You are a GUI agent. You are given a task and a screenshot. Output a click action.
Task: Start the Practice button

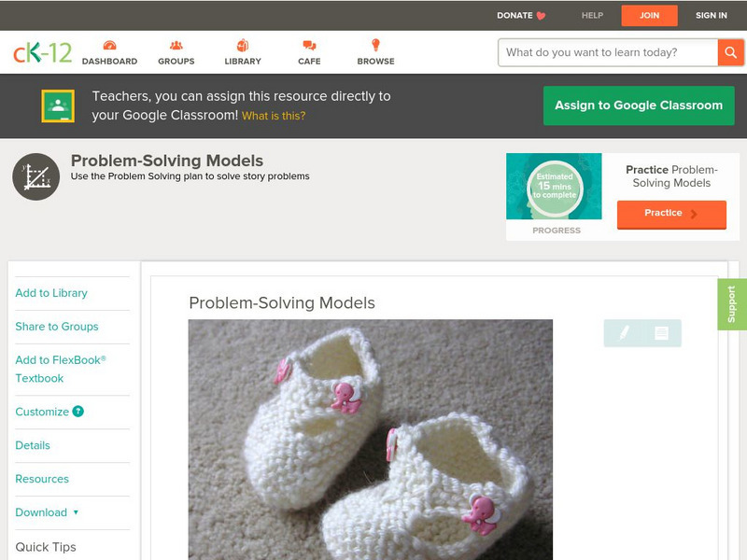671,214
